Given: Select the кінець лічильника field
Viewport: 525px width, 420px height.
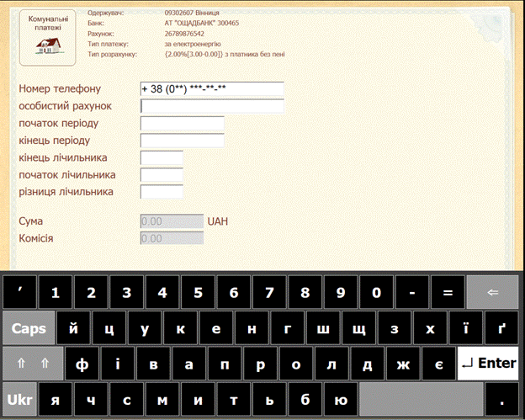Looking at the screenshot, I should [162, 157].
